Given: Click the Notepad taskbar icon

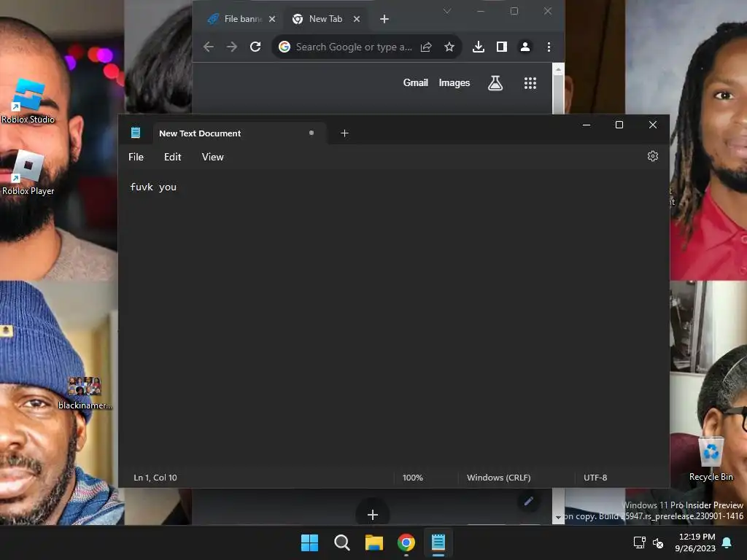Looking at the screenshot, I should point(438,542).
